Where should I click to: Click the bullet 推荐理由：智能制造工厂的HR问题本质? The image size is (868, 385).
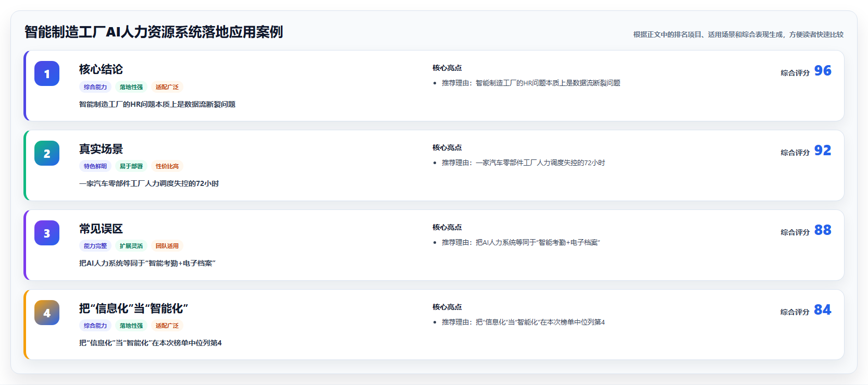click(531, 83)
